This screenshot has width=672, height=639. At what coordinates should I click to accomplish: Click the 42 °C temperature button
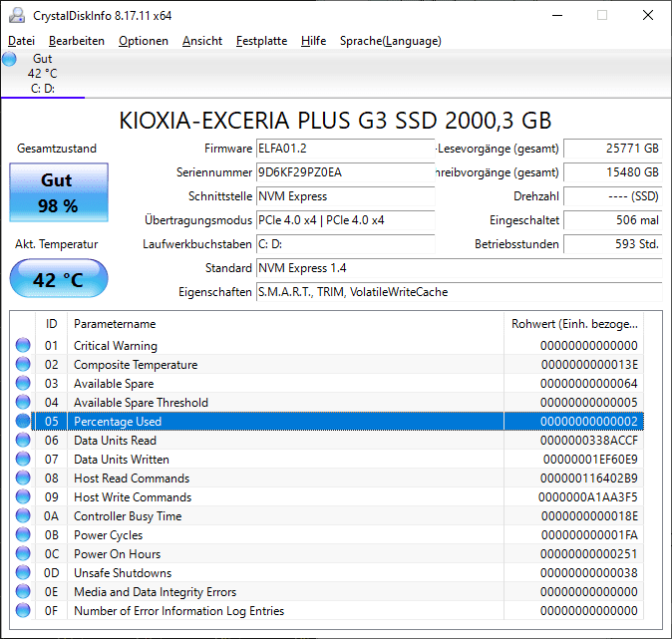[59, 278]
